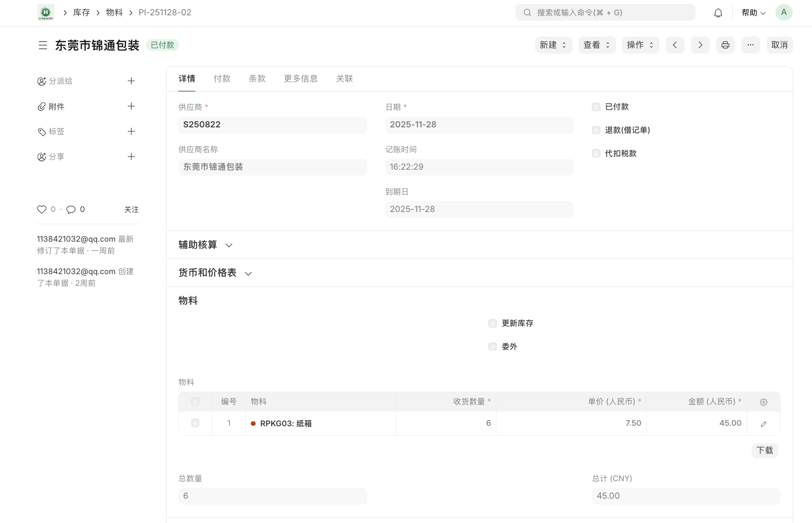The height and width of the screenshot is (523, 812).
Task: Click the heart like icon
Action: click(x=42, y=210)
